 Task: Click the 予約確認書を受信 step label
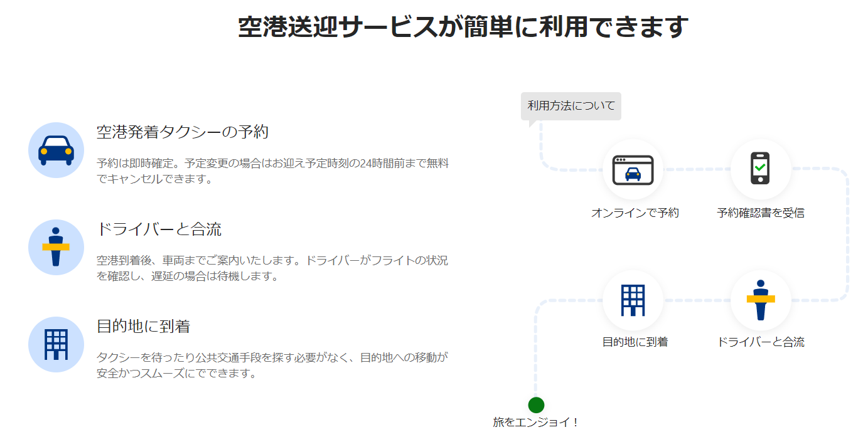[760, 213]
